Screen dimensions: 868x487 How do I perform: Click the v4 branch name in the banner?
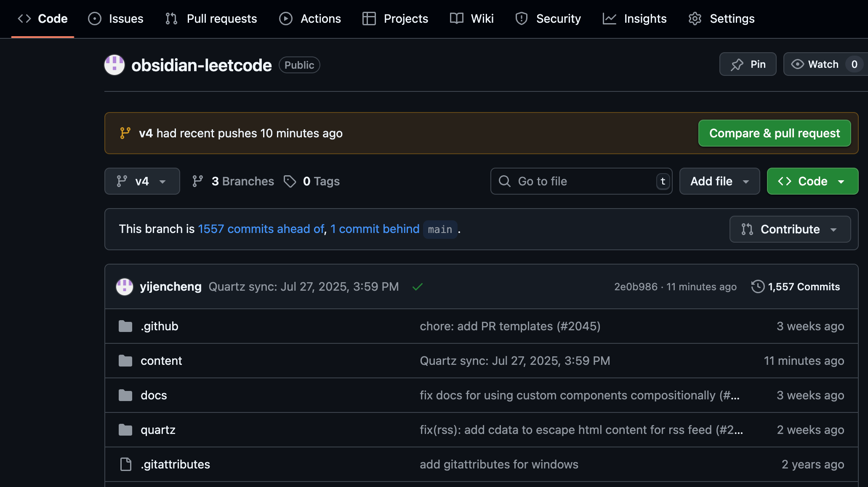pyautogui.click(x=146, y=133)
